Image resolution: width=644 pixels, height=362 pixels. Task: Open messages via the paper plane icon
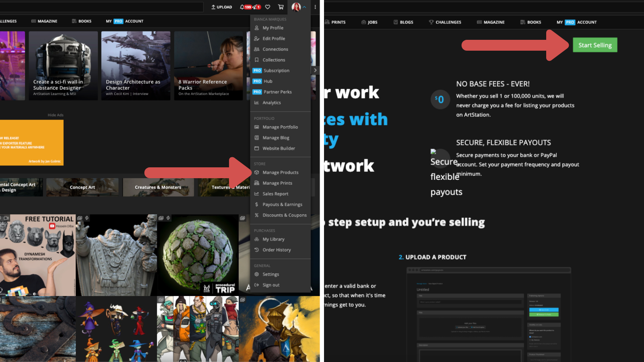click(255, 7)
